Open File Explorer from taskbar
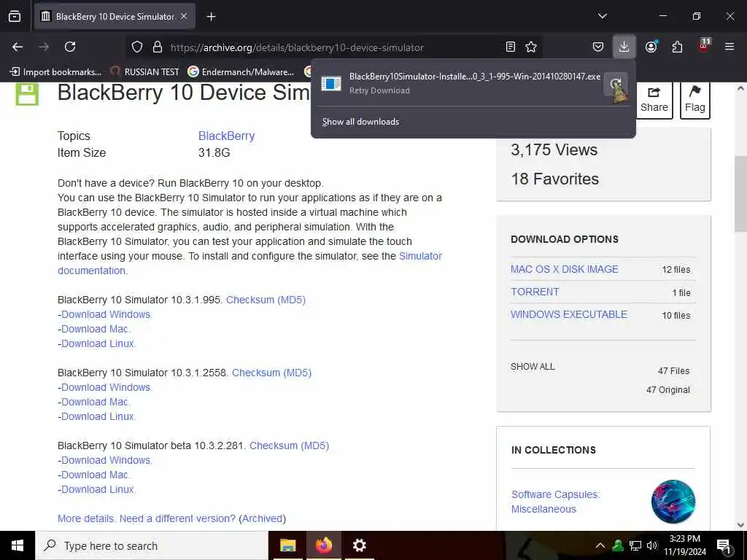Screen dimensions: 747x560 287,545
